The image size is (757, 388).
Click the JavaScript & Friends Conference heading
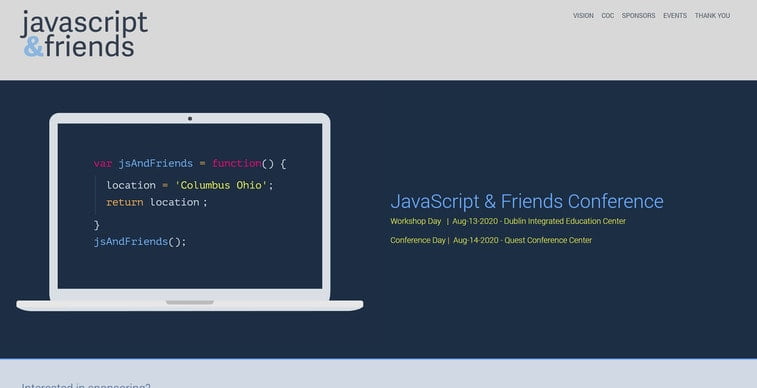527,201
